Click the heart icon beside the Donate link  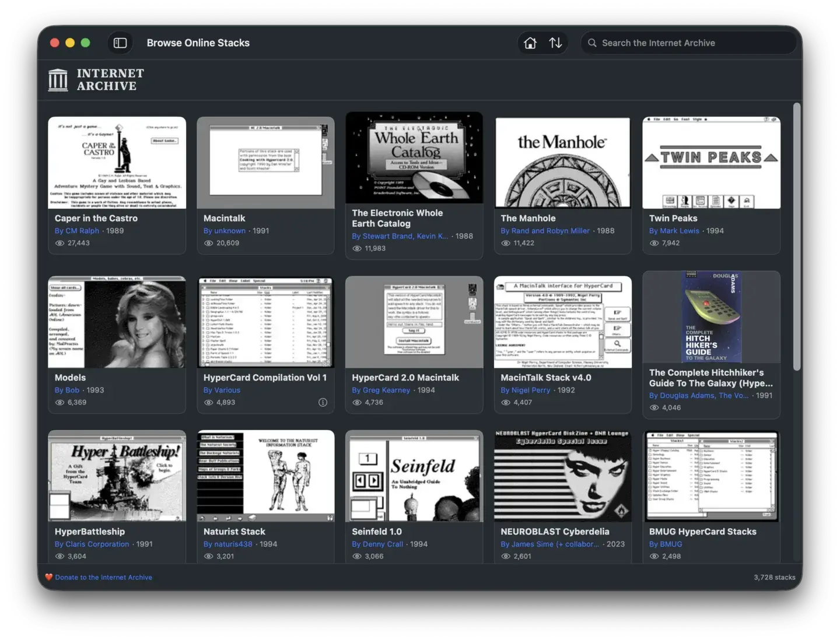49,577
